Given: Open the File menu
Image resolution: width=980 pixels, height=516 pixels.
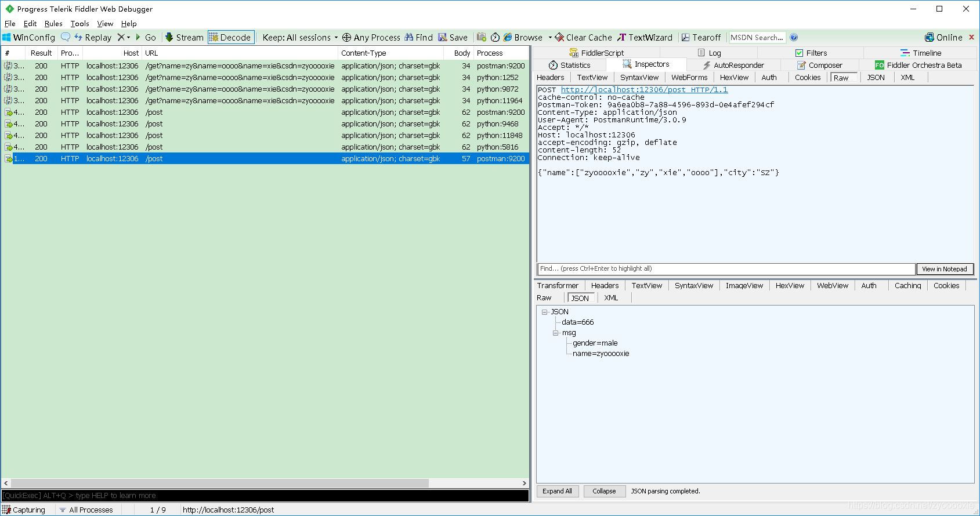Looking at the screenshot, I should coord(10,24).
